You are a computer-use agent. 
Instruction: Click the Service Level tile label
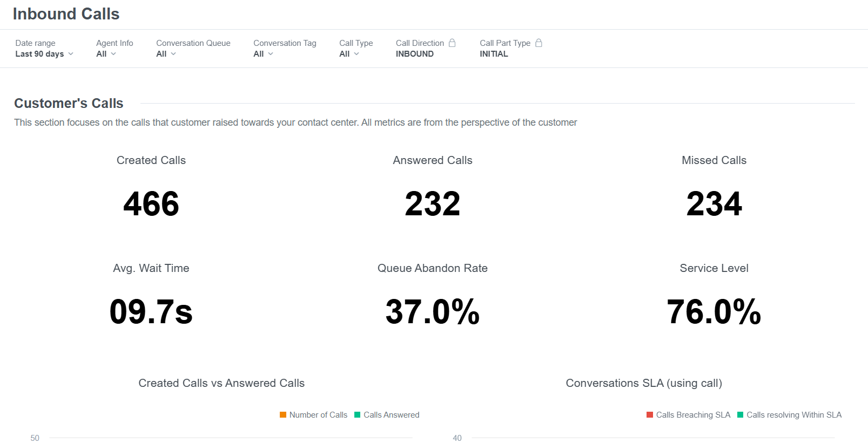tap(714, 268)
